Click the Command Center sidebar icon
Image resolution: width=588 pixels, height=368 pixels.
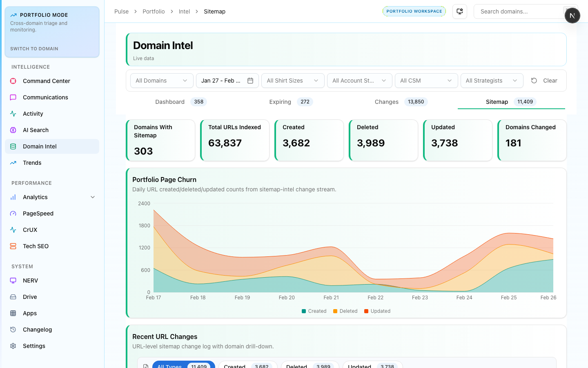(13, 81)
